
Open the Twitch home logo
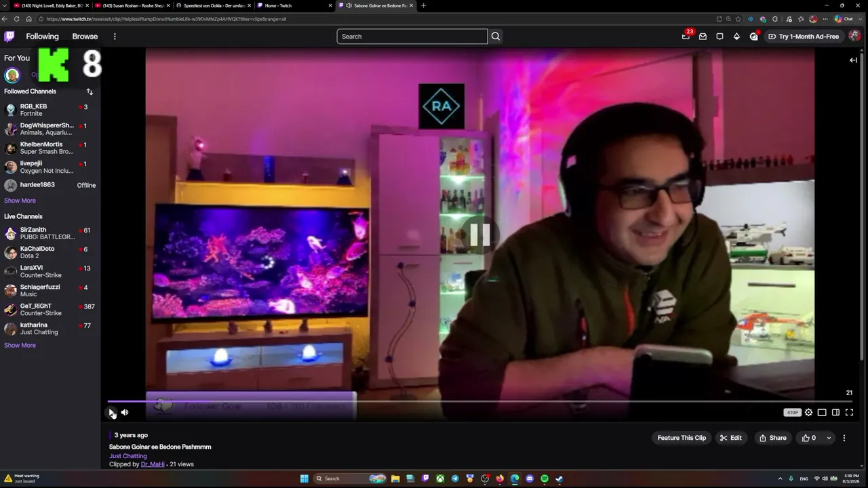[x=9, y=37]
